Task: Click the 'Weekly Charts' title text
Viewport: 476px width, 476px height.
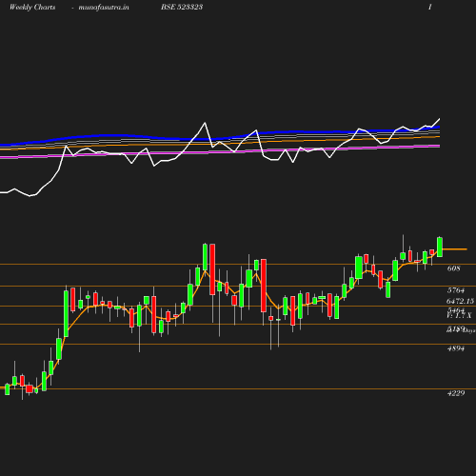Action: (32, 7)
